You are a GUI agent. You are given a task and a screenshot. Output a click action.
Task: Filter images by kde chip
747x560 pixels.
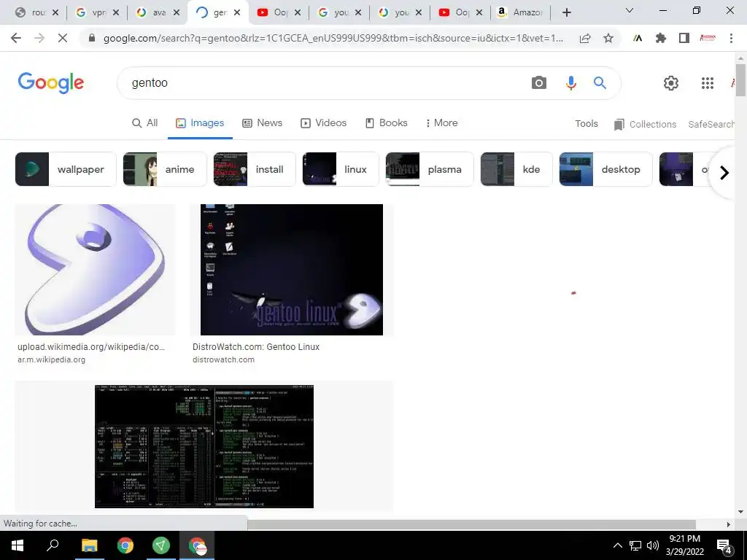[516, 169]
